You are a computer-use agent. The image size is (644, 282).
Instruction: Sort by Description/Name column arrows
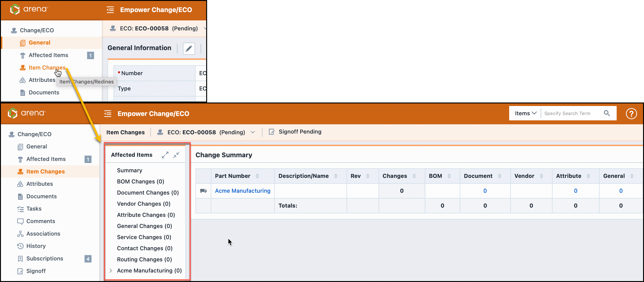[336, 176]
